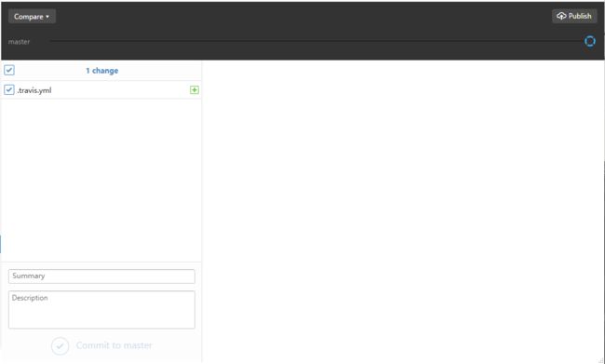Click the Commit to master button
605x364 pixels.
[101, 345]
